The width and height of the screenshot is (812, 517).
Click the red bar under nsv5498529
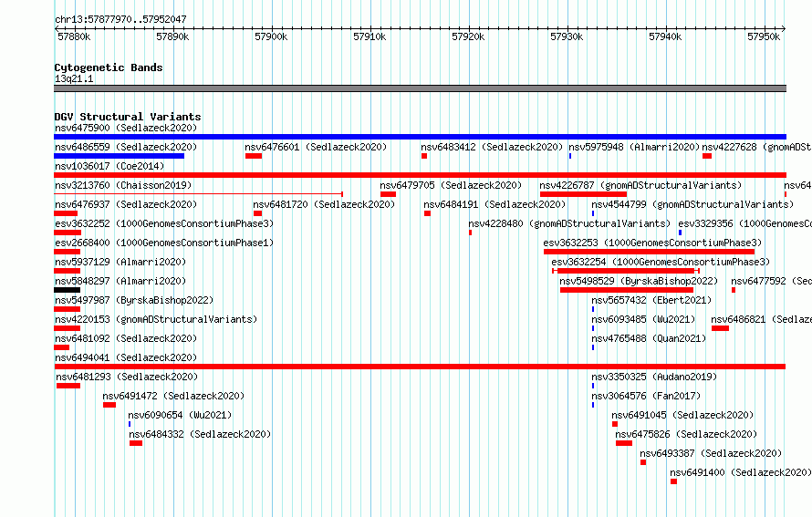[627, 290]
